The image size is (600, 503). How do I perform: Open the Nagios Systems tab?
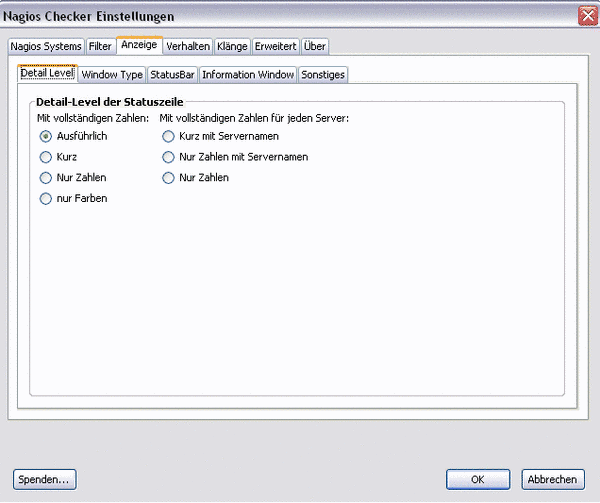pos(46,46)
